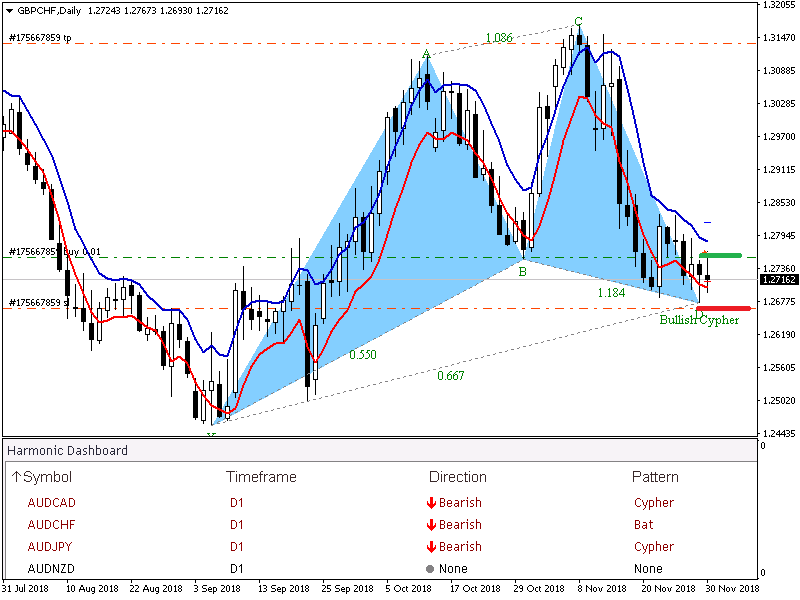Click the red bearish arrow for AUDCHF
800x600 pixels.
pyautogui.click(x=431, y=525)
